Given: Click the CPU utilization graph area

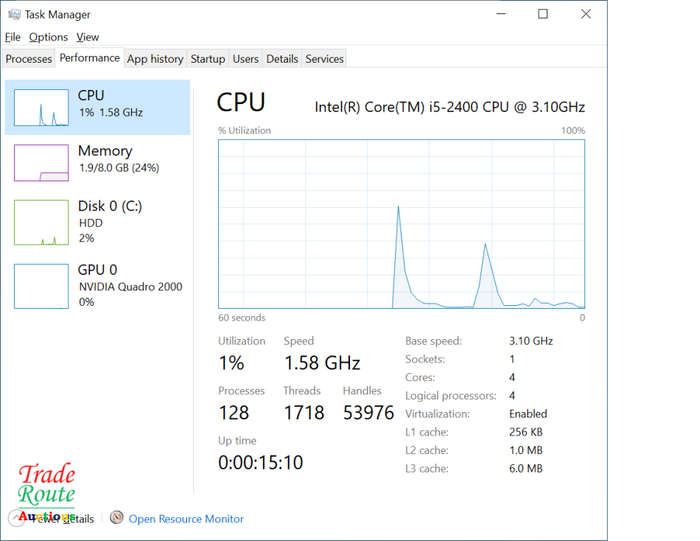Looking at the screenshot, I should point(401,223).
